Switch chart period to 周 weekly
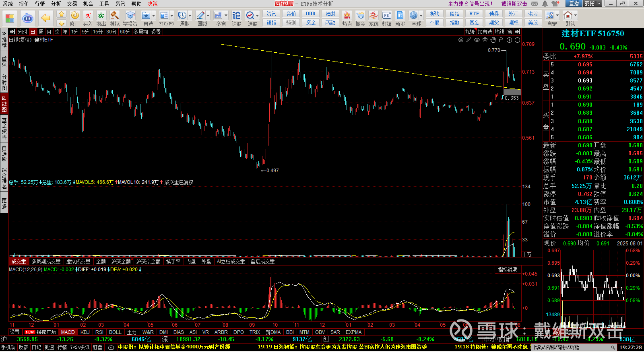Viewport: 644px width, 352px height. click(41, 32)
